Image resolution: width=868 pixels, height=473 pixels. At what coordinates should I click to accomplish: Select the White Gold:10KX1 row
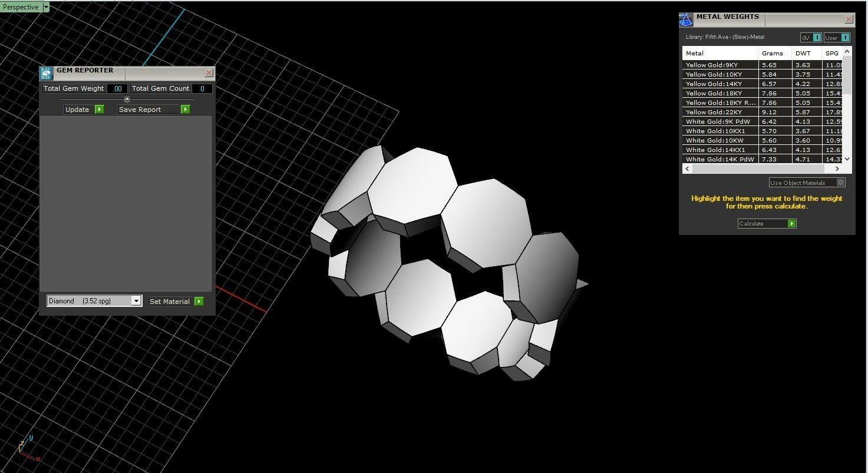coord(763,131)
